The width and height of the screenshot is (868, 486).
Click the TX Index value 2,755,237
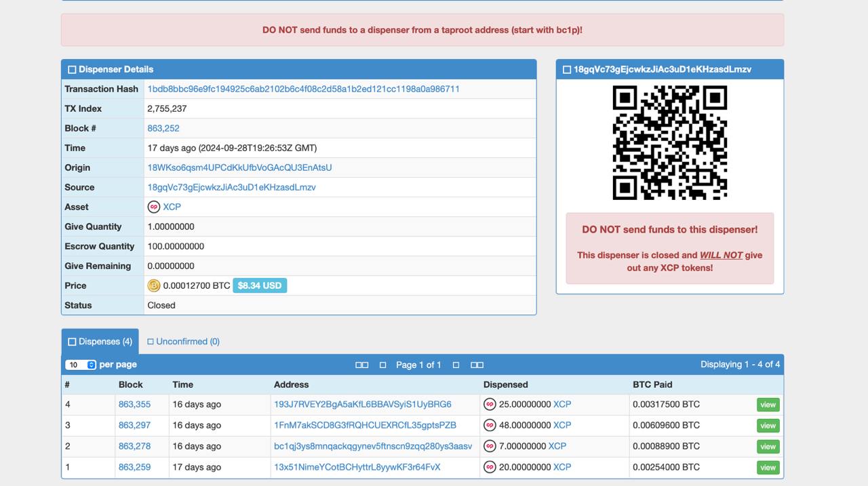(x=167, y=108)
